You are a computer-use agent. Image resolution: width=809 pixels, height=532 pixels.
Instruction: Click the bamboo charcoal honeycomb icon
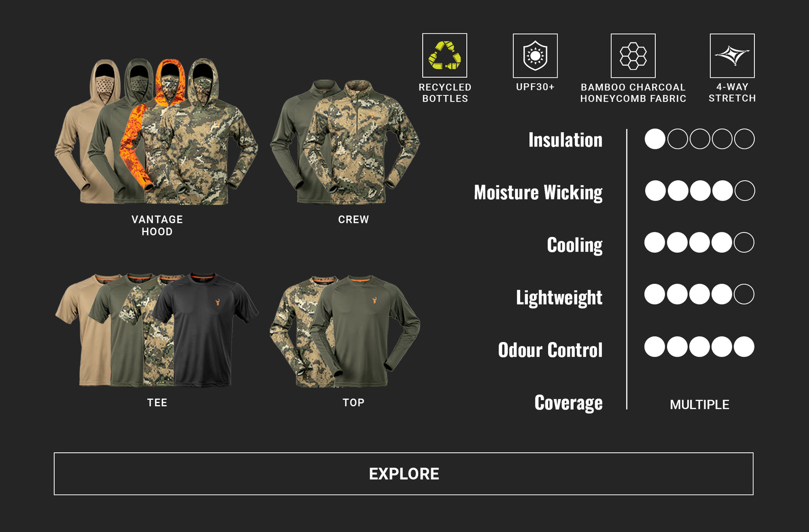[633, 56]
